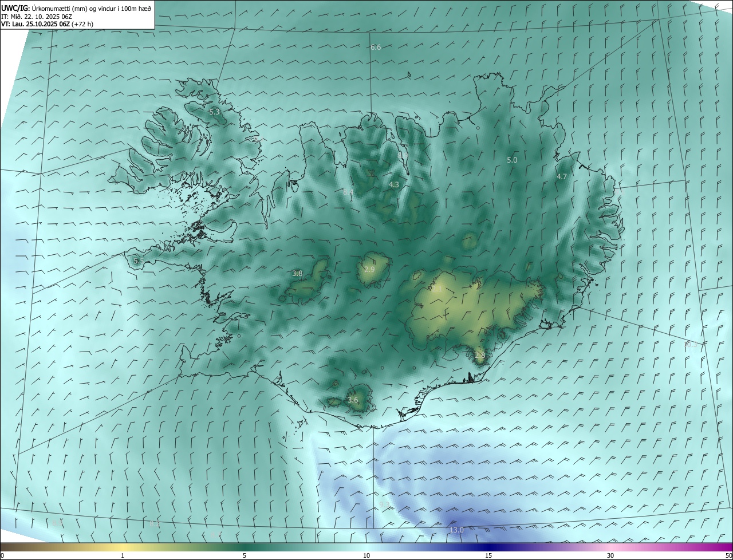Click the 2.9 value on Hofsjökull glacier
The width and height of the screenshot is (733, 560).
click(x=369, y=270)
